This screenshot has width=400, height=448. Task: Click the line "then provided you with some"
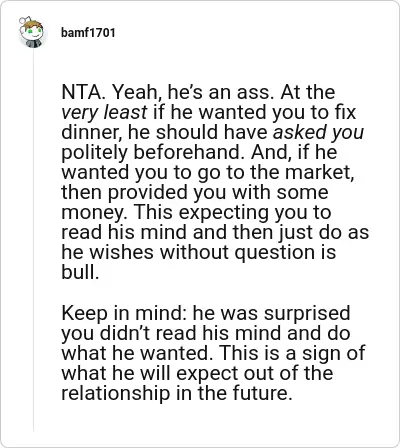click(195, 192)
